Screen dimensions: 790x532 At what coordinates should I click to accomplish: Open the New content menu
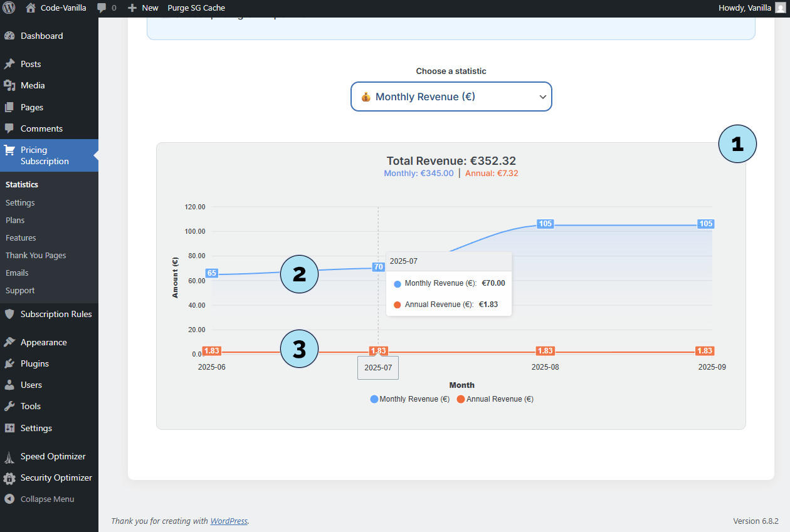tap(143, 8)
